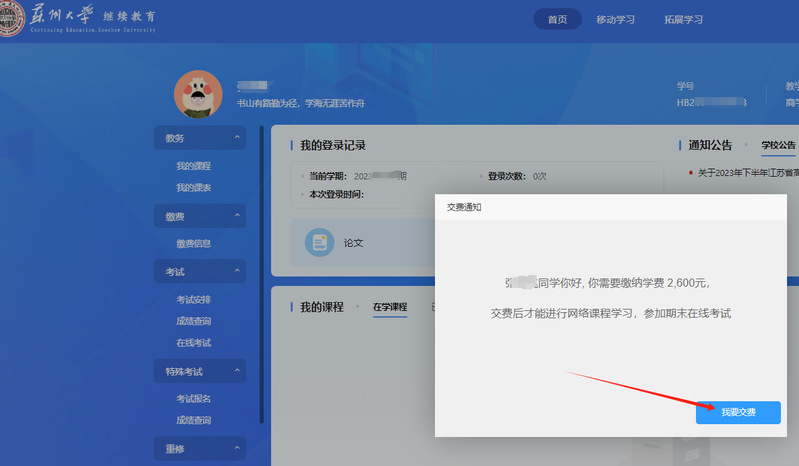Toggle the 重修 sidebar section
This screenshot has width=799, height=466.
pos(199,449)
